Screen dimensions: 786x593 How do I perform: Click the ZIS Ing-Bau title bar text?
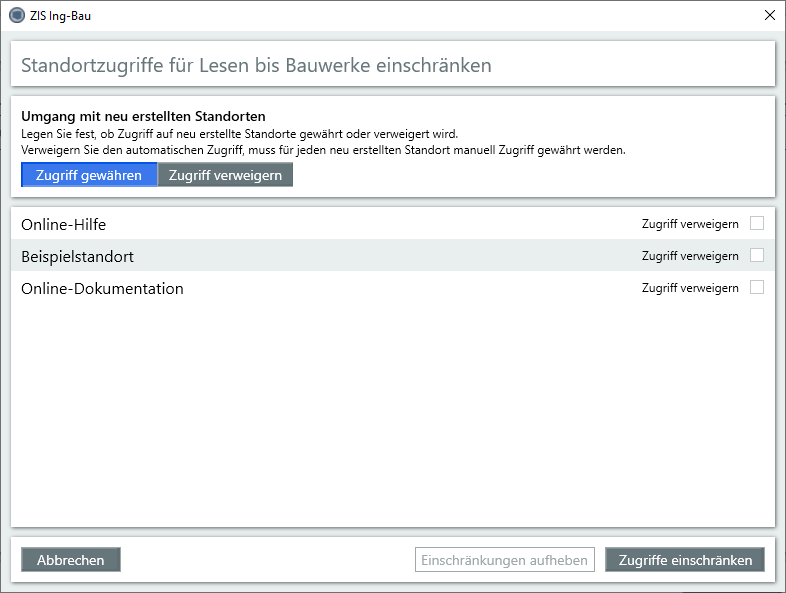click(x=61, y=15)
